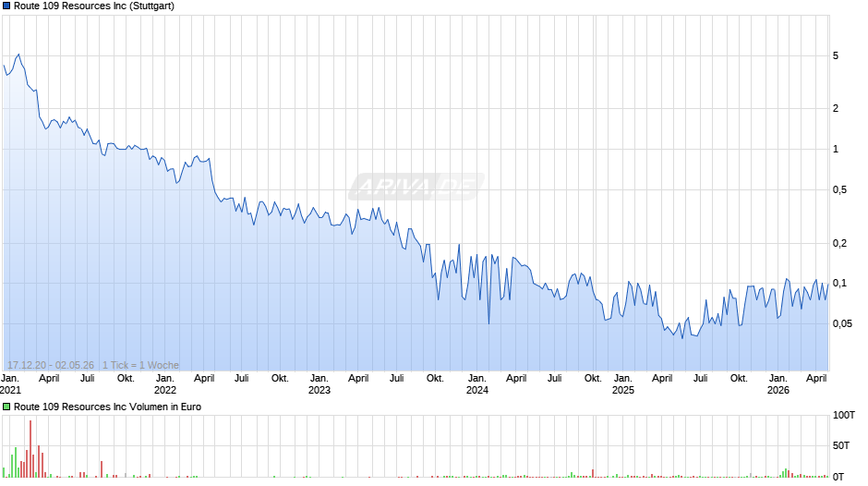
Task: Click the '1 Tick = 1 Woche' label
Action: (x=140, y=365)
